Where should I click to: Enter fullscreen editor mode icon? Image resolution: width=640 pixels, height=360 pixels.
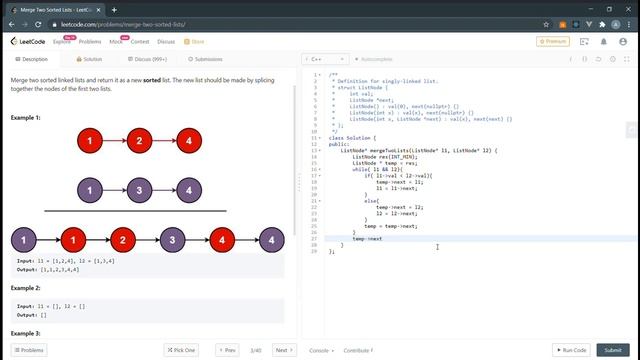coord(627,59)
